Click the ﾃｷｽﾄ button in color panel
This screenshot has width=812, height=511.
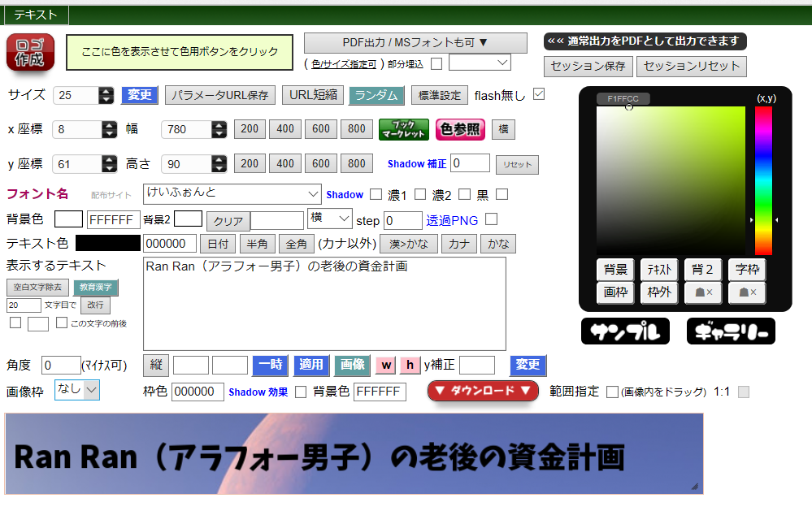(659, 270)
